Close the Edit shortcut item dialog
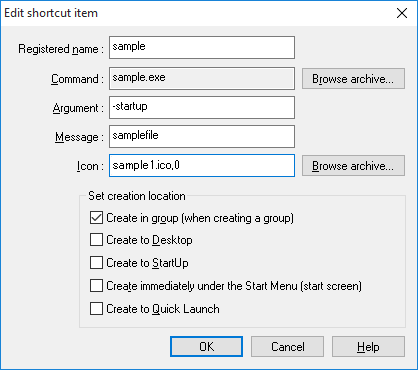 (402, 13)
